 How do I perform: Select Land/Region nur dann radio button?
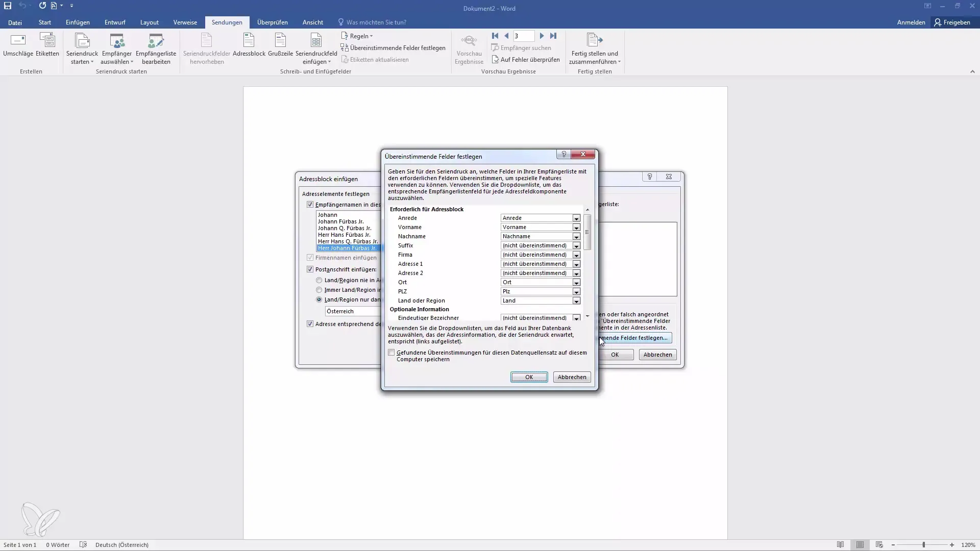[x=319, y=299]
